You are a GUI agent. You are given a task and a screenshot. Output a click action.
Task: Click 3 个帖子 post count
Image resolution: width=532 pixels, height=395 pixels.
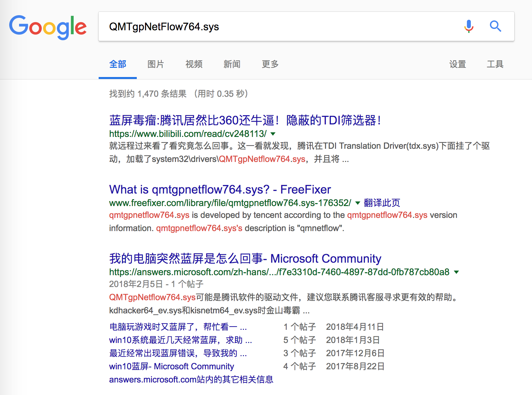tap(300, 353)
